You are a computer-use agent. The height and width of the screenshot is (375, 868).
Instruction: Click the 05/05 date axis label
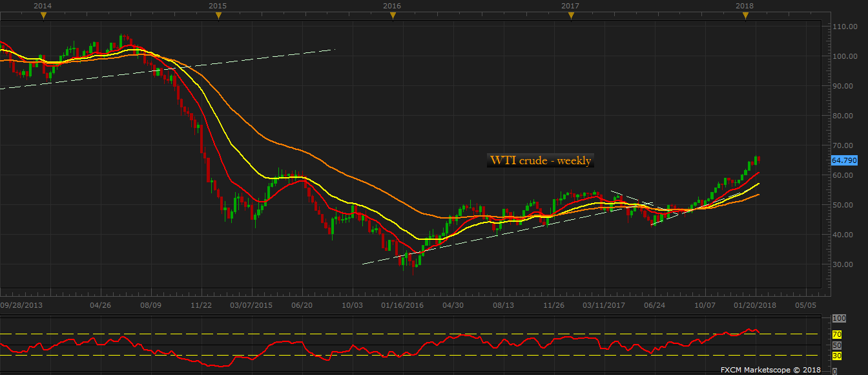pyautogui.click(x=806, y=305)
